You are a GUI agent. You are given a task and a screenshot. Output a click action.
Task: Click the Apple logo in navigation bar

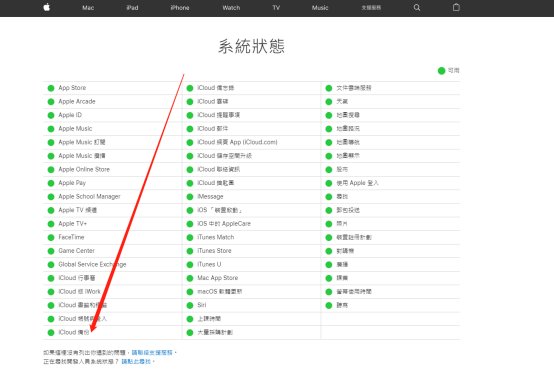pyautogui.click(x=47, y=7)
